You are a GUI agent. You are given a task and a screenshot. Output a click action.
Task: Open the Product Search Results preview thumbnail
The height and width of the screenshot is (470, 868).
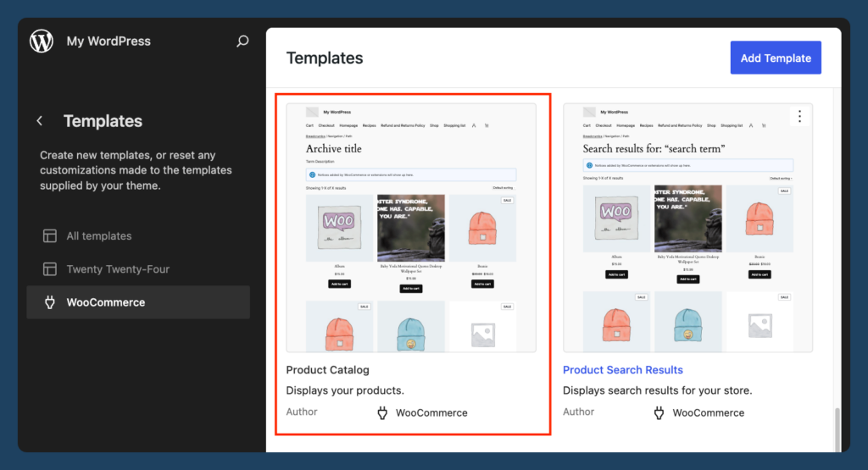[x=687, y=228]
